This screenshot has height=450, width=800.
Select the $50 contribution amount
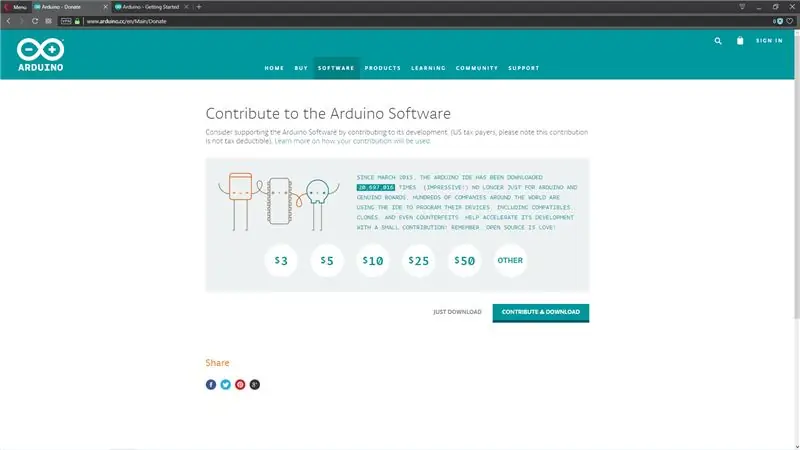[465, 261]
